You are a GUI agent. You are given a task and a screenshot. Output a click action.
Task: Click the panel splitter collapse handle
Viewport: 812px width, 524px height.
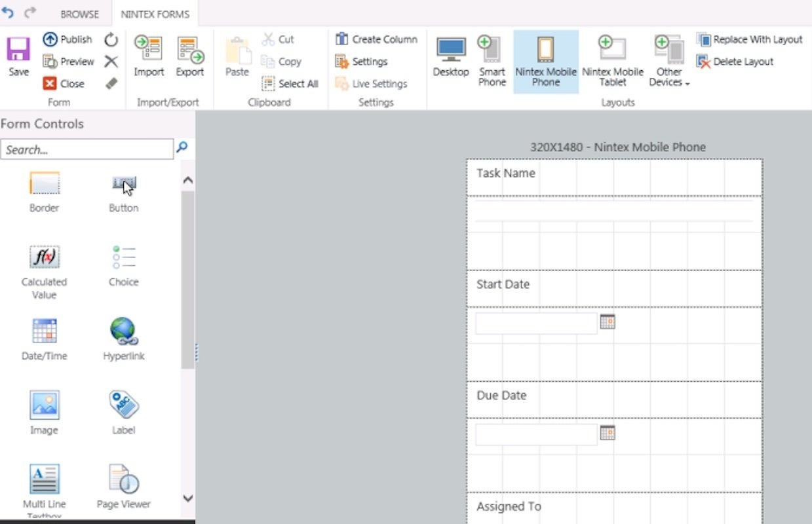[x=196, y=352]
